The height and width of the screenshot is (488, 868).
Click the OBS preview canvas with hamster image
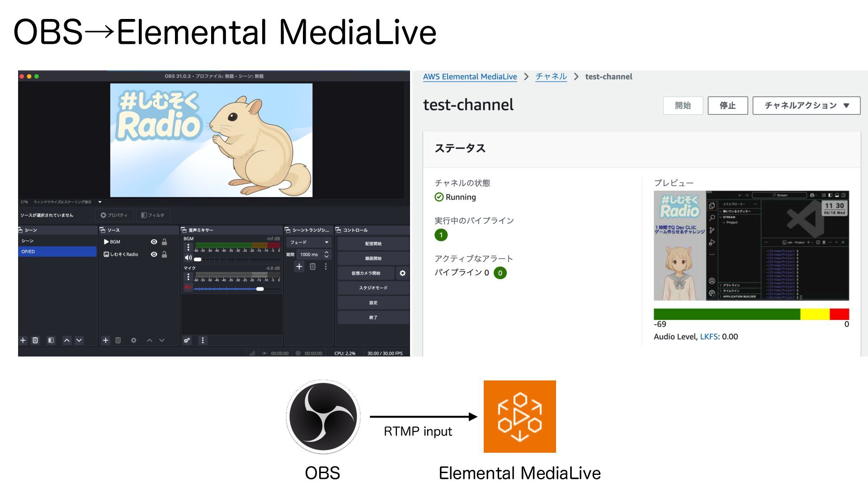pyautogui.click(x=211, y=140)
